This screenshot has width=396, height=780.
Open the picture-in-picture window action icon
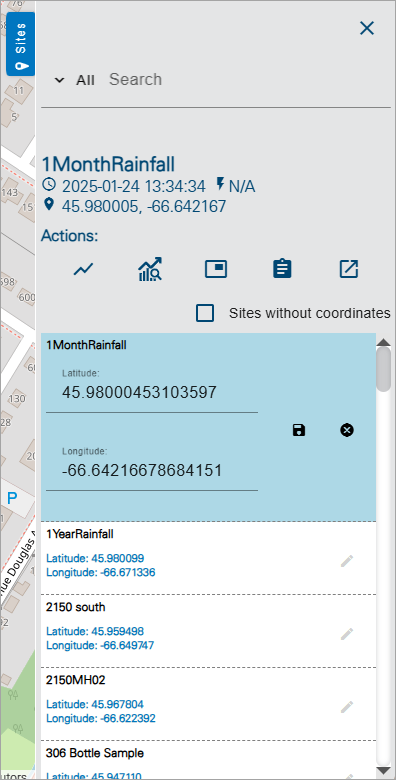pyautogui.click(x=216, y=269)
